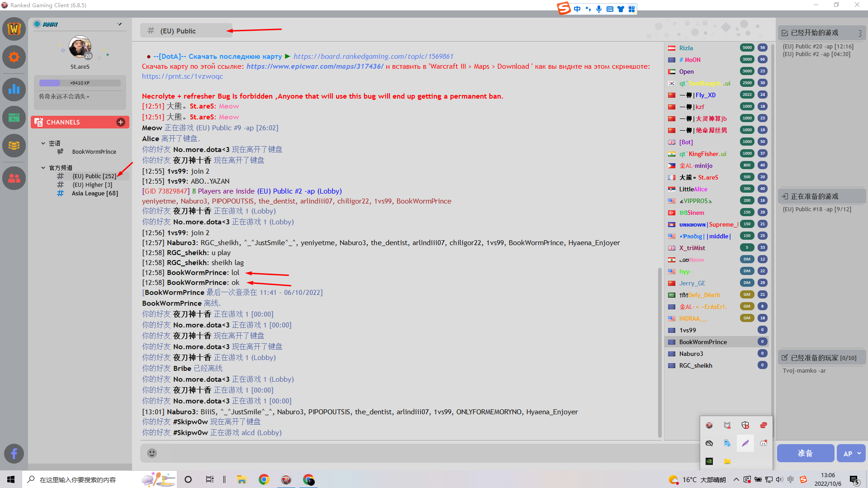The height and width of the screenshot is (488, 868).
Task: Select user qt`KingFisher.ui in member list
Action: pos(717,154)
